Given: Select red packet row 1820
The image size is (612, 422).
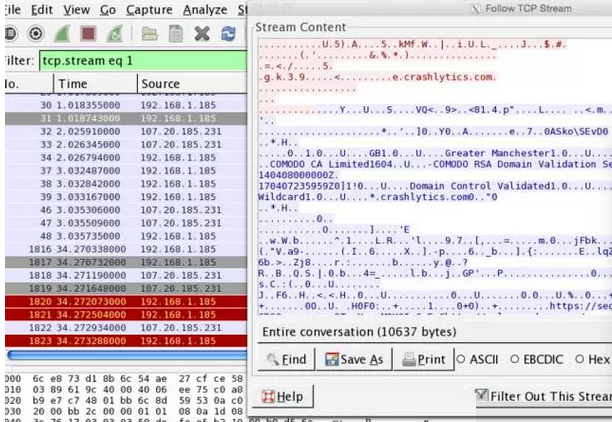Looking at the screenshot, I should pyautogui.click(x=126, y=301).
